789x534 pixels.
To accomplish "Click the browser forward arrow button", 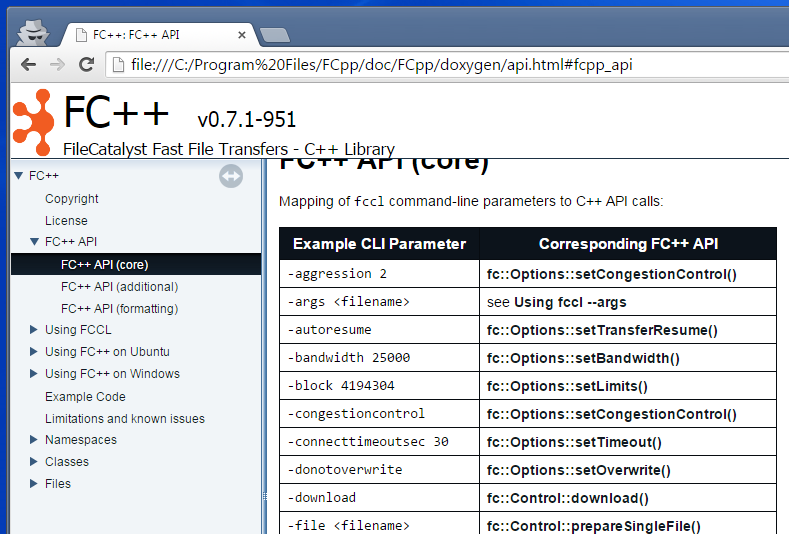I will [57, 65].
